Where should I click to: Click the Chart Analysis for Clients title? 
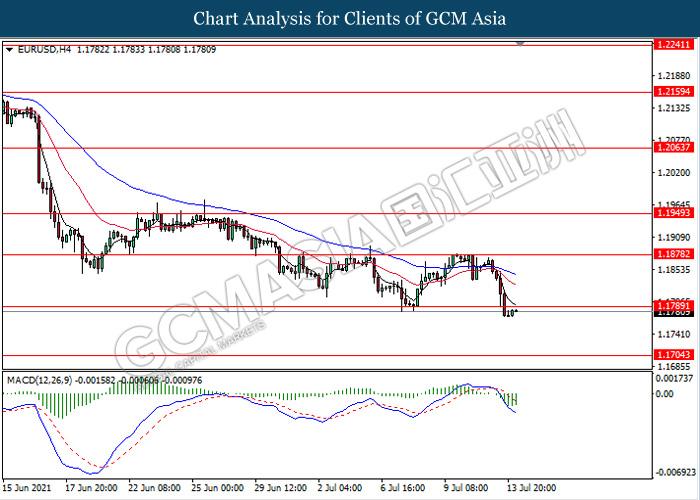350,19
